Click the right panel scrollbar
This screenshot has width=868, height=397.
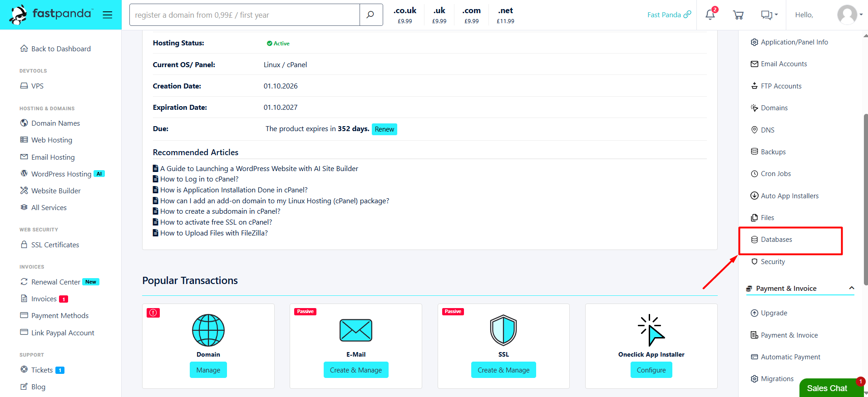coord(866,200)
